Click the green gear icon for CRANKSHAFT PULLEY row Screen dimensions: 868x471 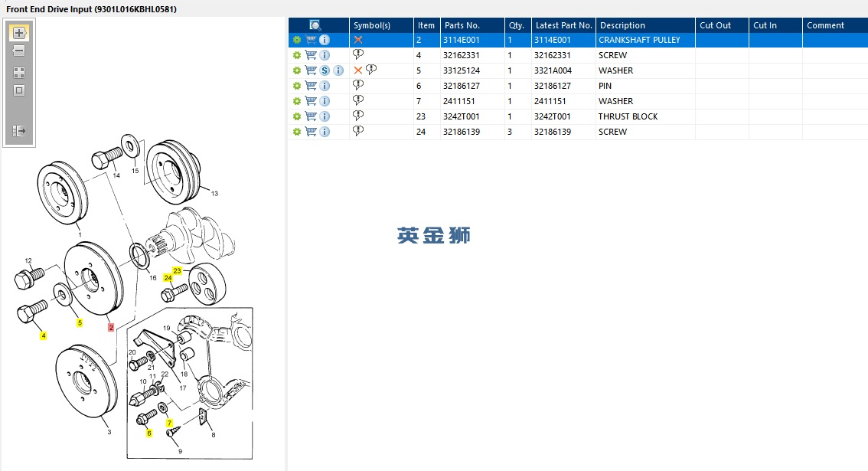[297, 40]
